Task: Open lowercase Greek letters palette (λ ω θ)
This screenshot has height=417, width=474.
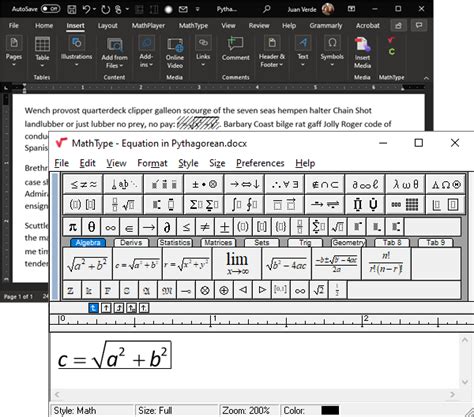Action: (x=405, y=184)
